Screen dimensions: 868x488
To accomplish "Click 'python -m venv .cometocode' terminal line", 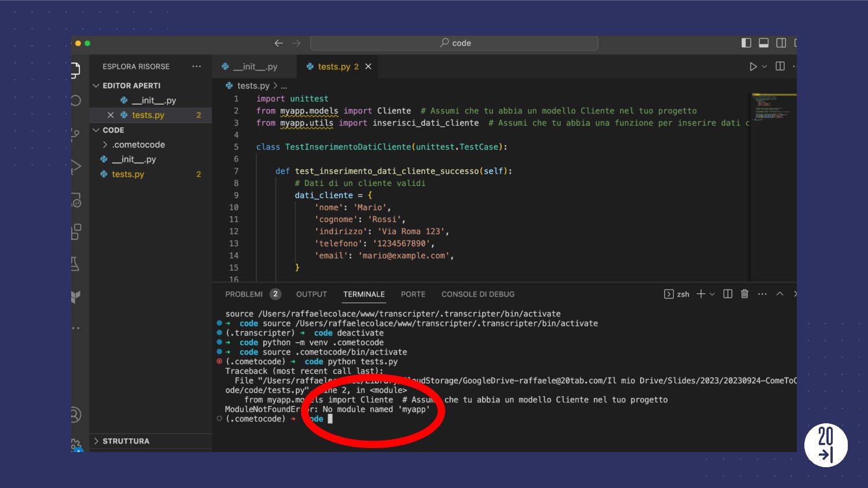I will (323, 342).
